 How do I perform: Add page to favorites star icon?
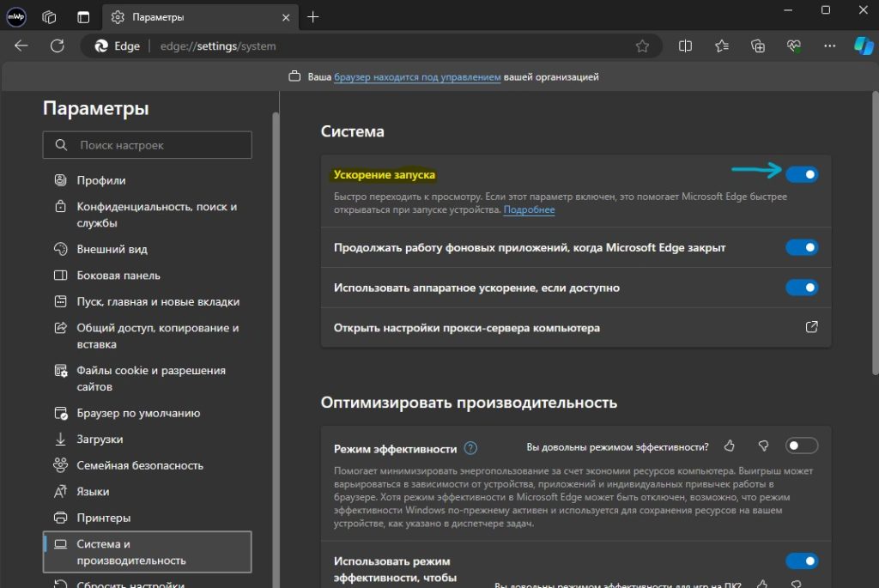[x=642, y=45]
